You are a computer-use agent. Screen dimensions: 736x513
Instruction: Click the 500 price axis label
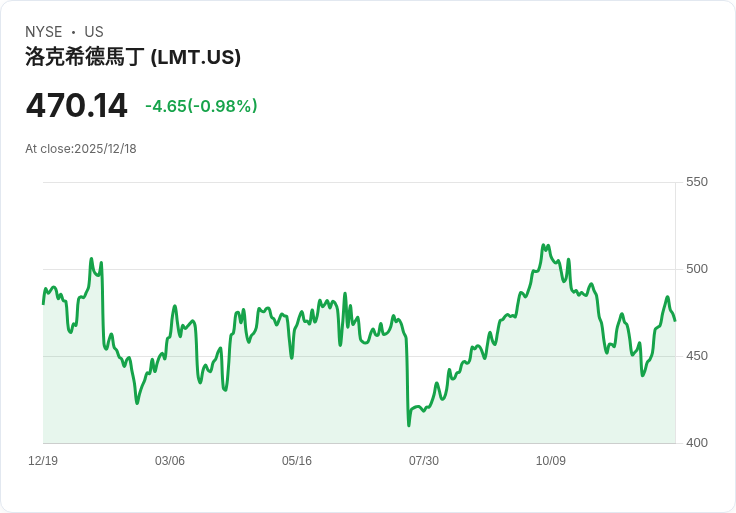pyautogui.click(x=697, y=269)
